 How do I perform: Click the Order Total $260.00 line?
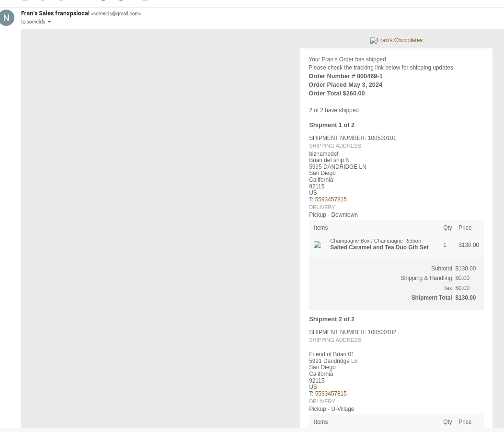pyautogui.click(x=336, y=93)
